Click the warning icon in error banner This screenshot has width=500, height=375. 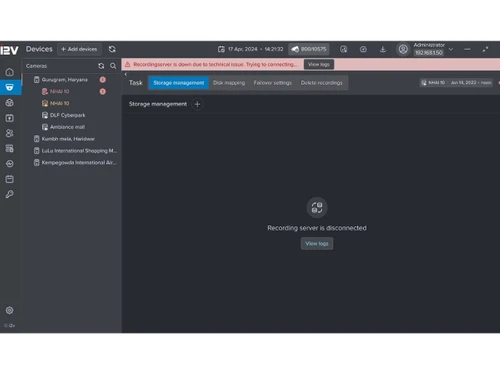click(x=127, y=64)
